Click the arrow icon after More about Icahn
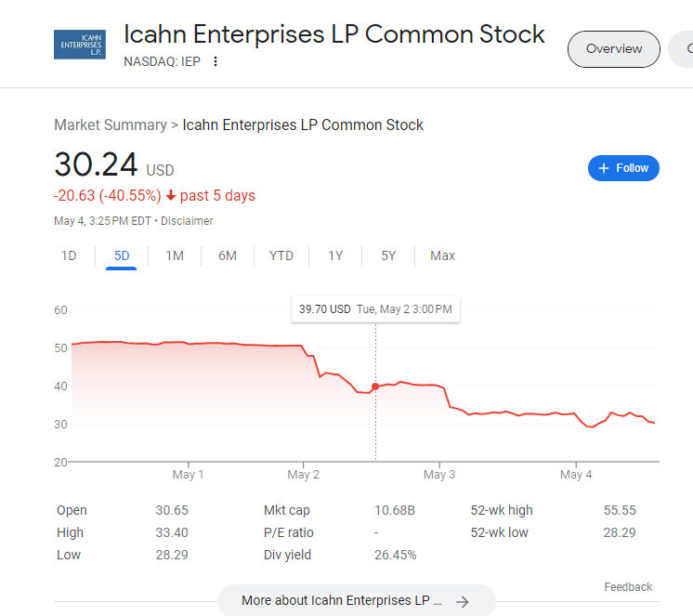Image resolution: width=693 pixels, height=616 pixels. click(463, 601)
